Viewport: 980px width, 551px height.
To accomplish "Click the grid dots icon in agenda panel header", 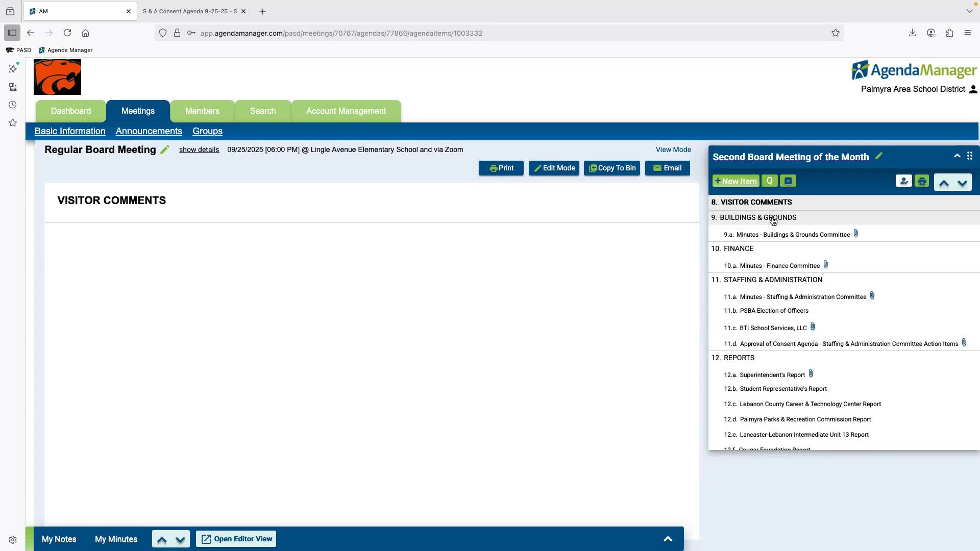I will pyautogui.click(x=969, y=156).
